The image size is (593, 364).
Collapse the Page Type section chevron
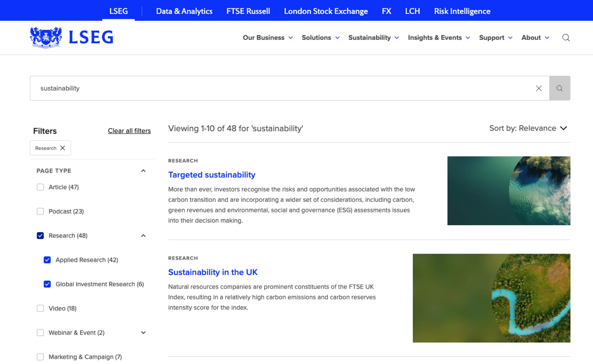[143, 171]
